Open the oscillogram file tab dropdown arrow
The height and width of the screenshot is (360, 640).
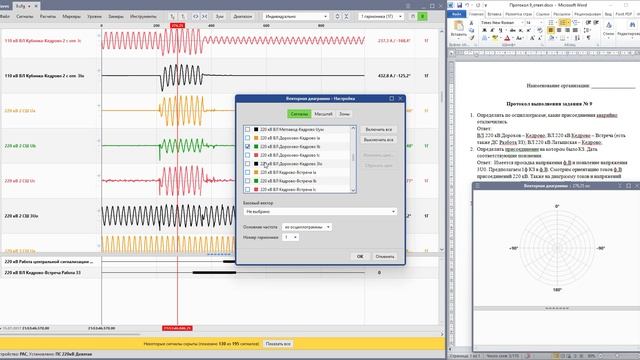tap(29, 6)
